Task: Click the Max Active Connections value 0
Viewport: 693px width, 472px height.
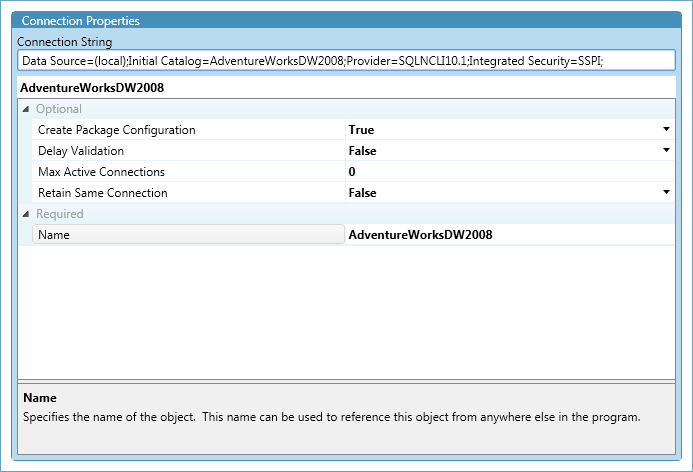Action: click(x=352, y=171)
